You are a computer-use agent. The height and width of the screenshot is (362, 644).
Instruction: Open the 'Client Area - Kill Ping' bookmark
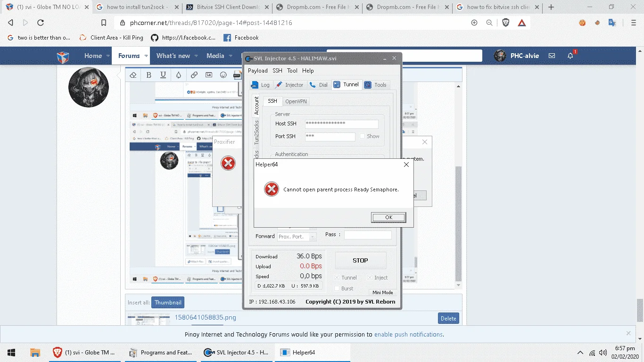(x=111, y=38)
